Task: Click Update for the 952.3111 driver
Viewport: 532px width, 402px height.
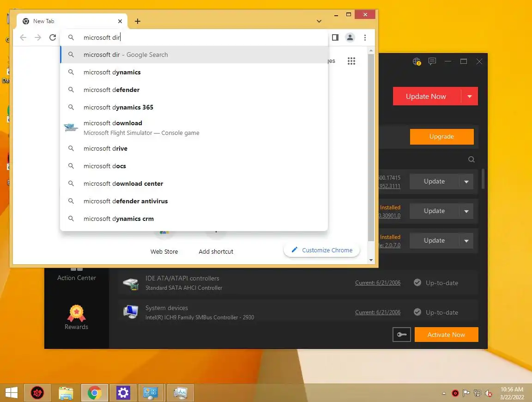Action: pyautogui.click(x=434, y=181)
